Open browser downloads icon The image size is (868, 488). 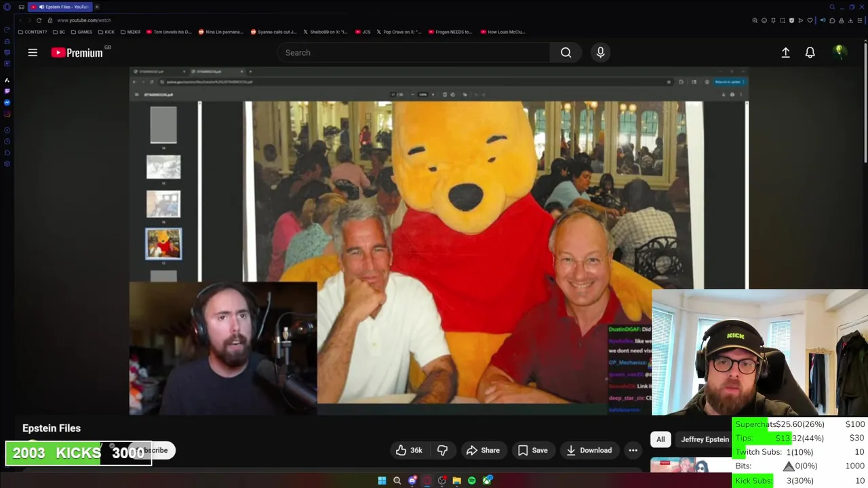[x=850, y=20]
